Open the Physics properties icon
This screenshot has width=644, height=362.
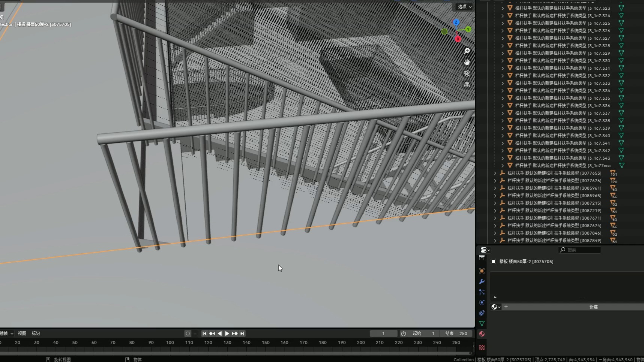482,302
